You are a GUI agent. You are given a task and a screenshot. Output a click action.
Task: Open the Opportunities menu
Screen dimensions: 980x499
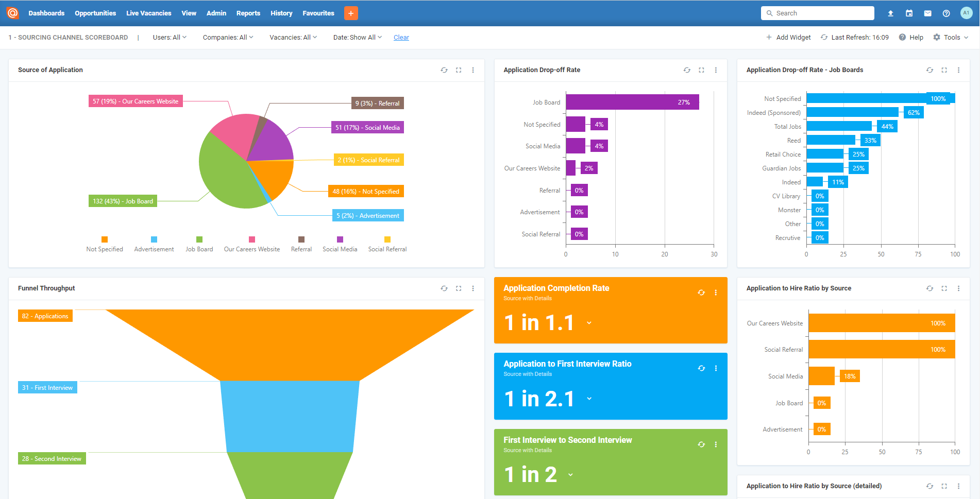click(95, 13)
